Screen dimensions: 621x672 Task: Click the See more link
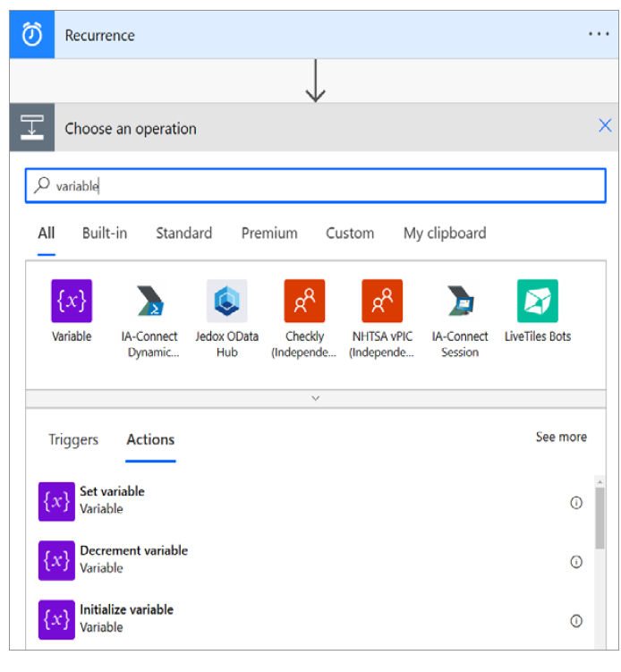pyautogui.click(x=561, y=438)
